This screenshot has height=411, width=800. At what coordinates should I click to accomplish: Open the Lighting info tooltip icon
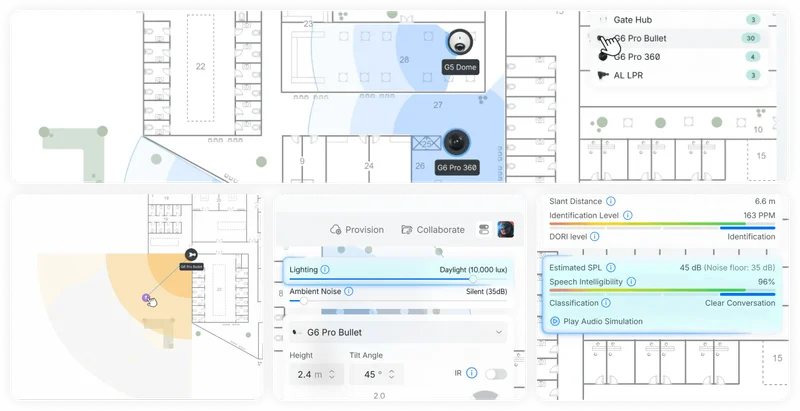click(325, 269)
